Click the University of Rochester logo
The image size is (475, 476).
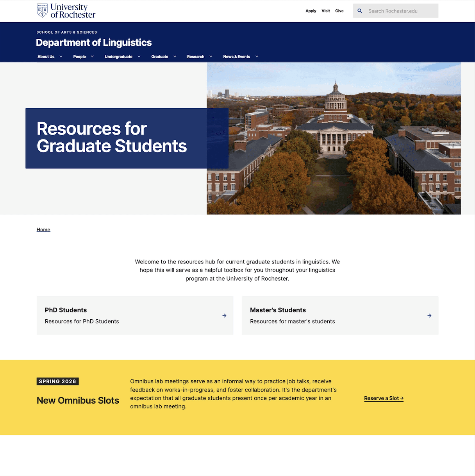(66, 11)
